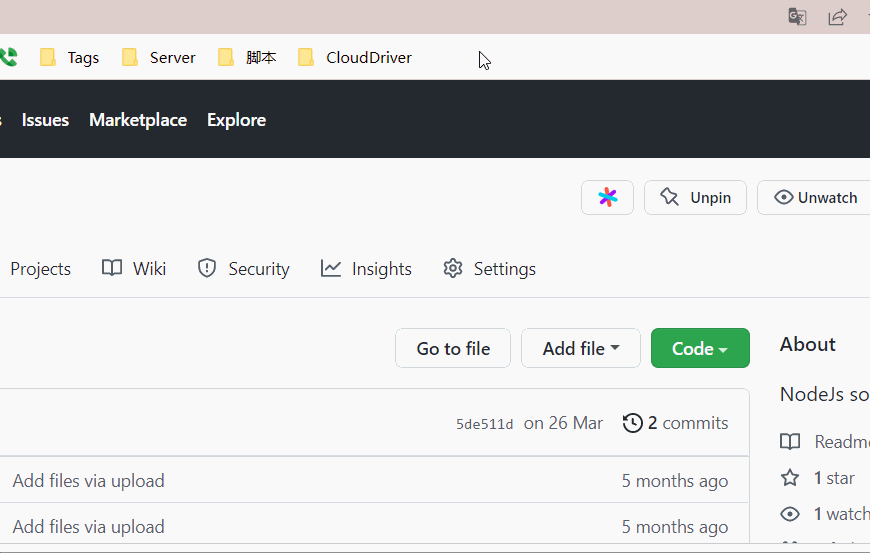This screenshot has width=870, height=553.
Task: Click Marketplace in the top navigation
Action: click(138, 120)
